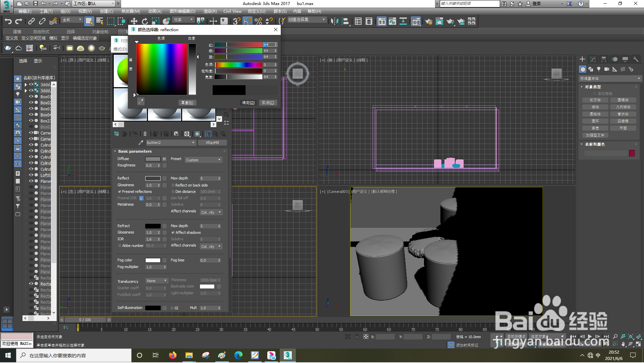Toggle the Affect shadows checkbox
Screen dimensions: 644x363
(173, 233)
